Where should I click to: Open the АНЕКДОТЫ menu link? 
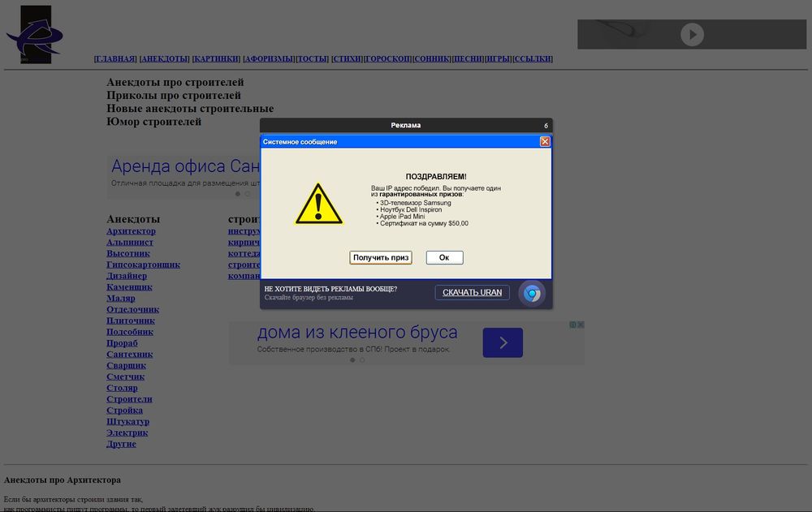(x=164, y=58)
